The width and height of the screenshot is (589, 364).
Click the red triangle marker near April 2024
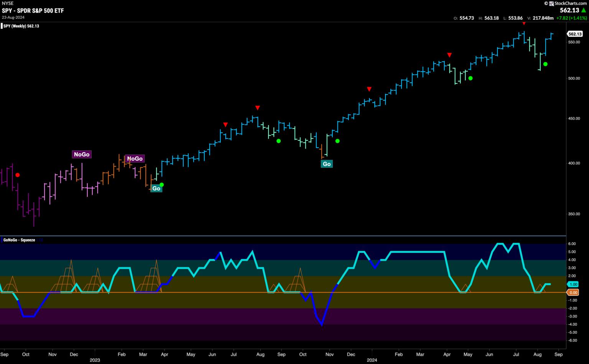pyautogui.click(x=449, y=55)
